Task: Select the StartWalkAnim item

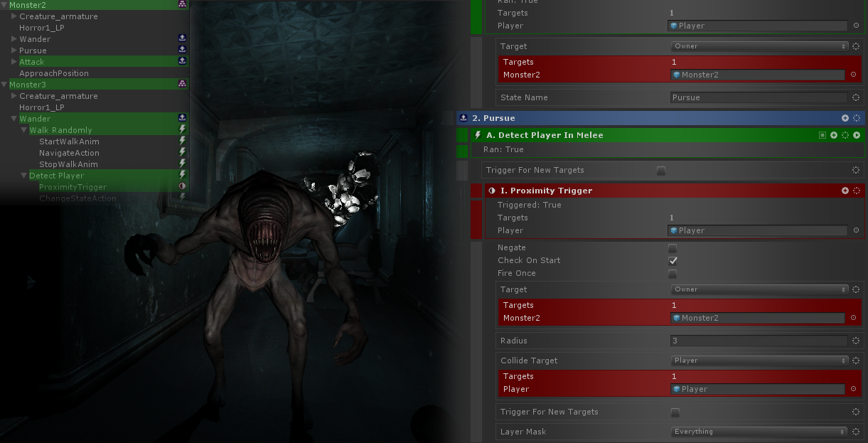Action: coord(69,142)
